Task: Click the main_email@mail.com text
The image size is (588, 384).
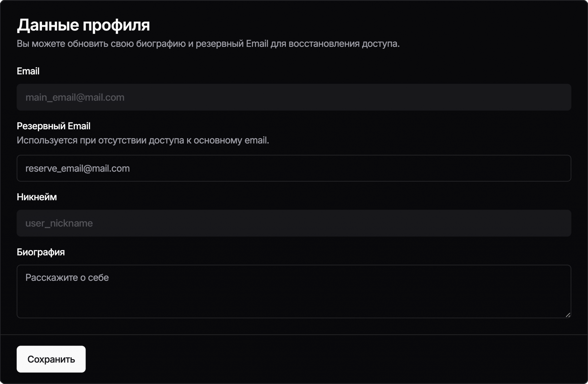Action: pos(75,97)
